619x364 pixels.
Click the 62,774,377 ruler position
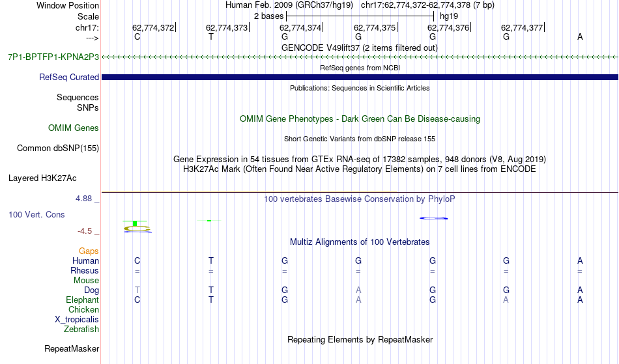pyautogui.click(x=523, y=27)
